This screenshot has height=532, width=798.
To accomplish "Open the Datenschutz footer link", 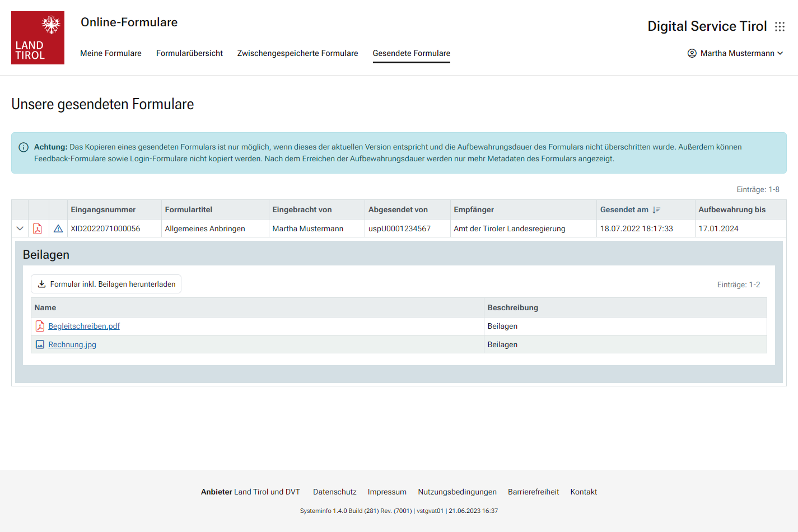I will pyautogui.click(x=334, y=492).
